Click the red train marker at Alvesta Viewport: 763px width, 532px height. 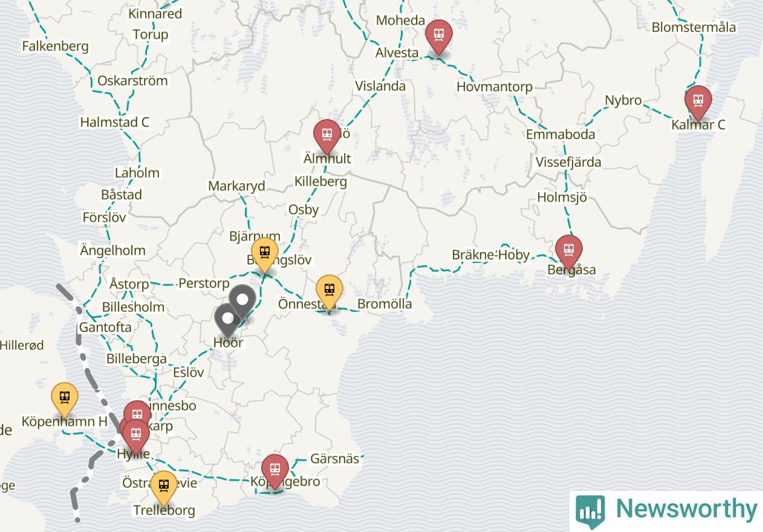point(438,36)
